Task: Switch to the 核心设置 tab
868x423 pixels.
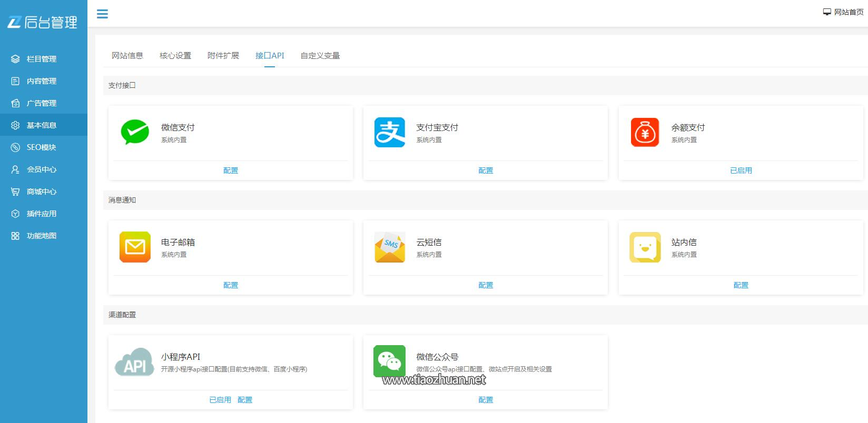Action: tap(175, 56)
